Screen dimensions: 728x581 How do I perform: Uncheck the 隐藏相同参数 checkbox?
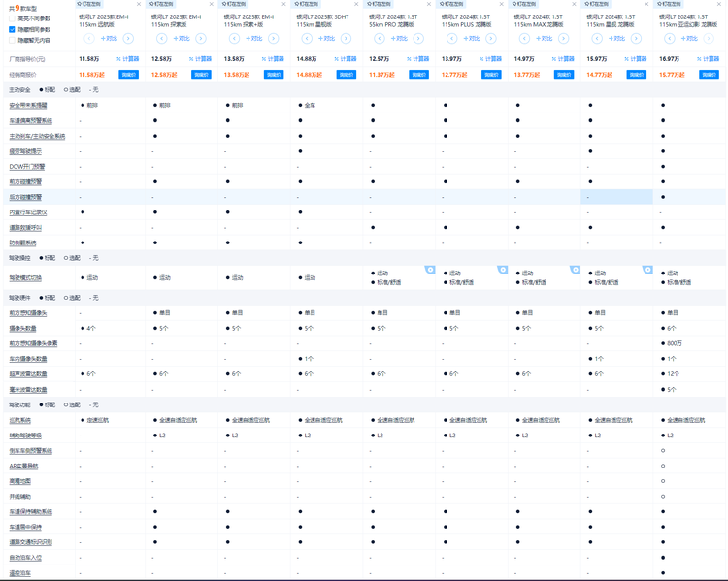tap(12, 29)
